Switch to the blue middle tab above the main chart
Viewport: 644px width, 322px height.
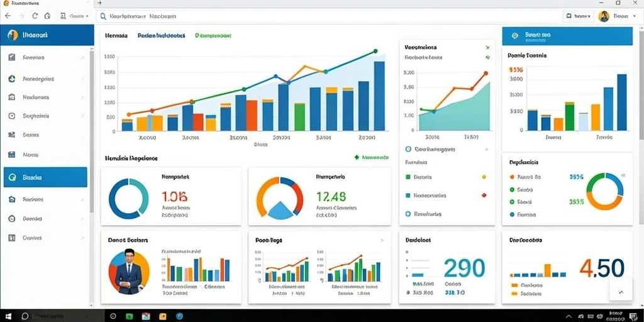pyautogui.click(x=162, y=36)
